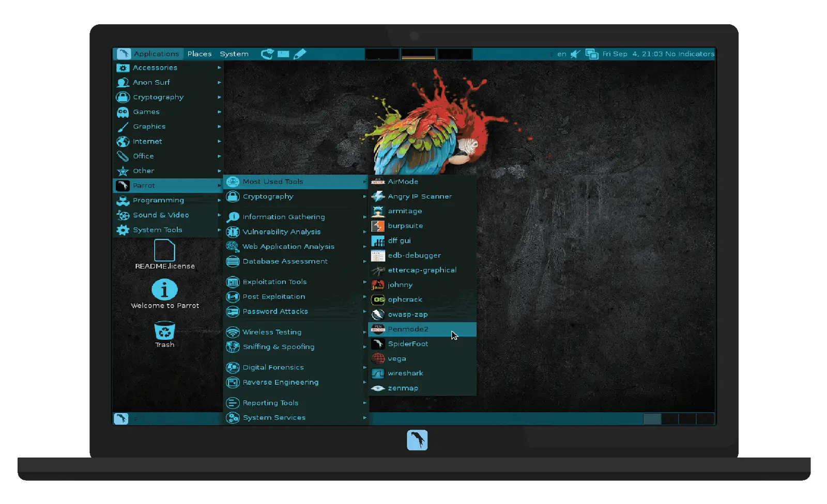The width and height of the screenshot is (827, 504).
Task: Open the Accessories category
Action: (168, 68)
